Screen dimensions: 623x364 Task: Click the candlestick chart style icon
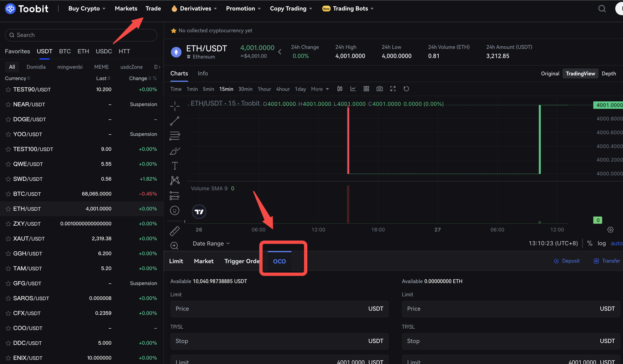(340, 89)
